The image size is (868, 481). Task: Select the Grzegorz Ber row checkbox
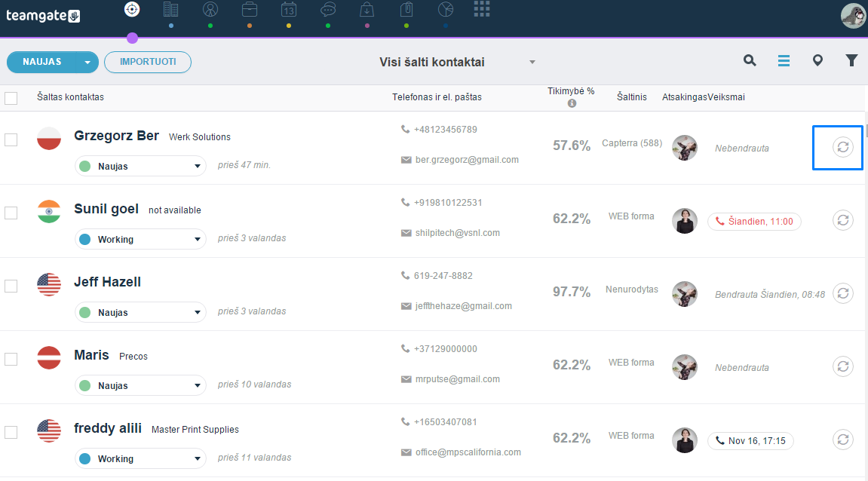point(11,140)
